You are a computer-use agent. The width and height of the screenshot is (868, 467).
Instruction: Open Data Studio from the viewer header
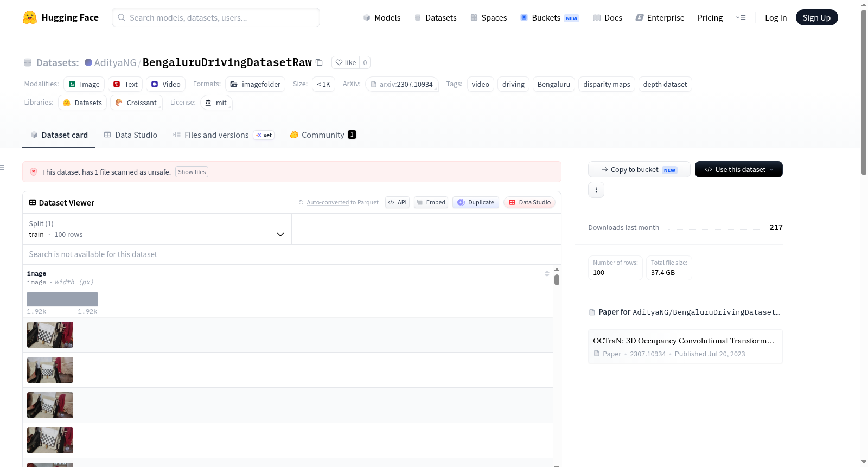point(529,202)
